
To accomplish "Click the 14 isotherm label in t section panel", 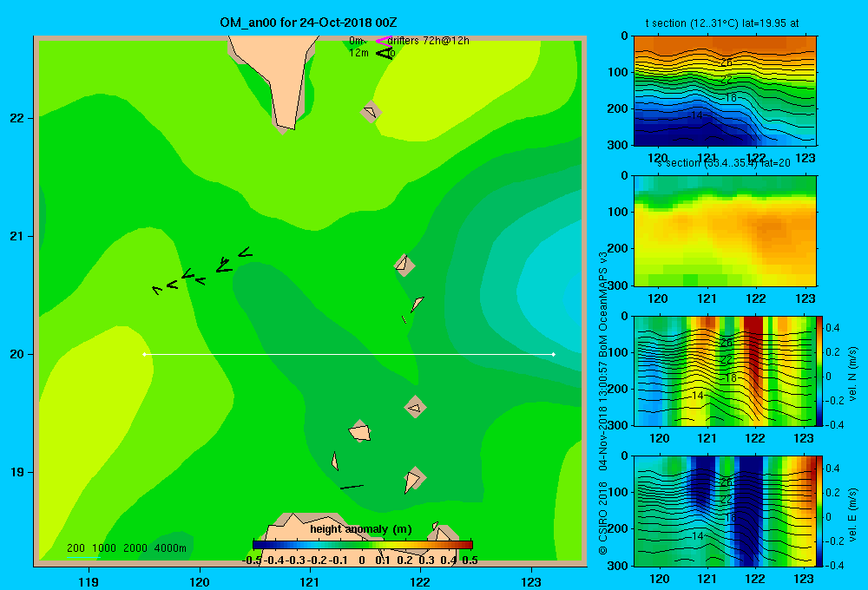I will (x=697, y=115).
